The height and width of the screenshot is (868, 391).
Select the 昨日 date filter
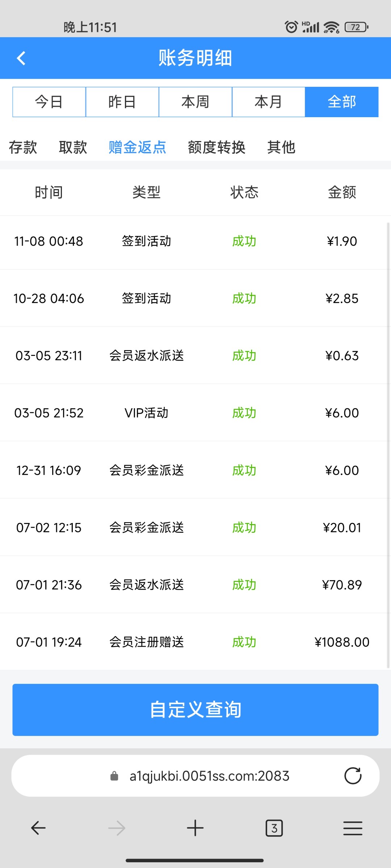coord(122,102)
